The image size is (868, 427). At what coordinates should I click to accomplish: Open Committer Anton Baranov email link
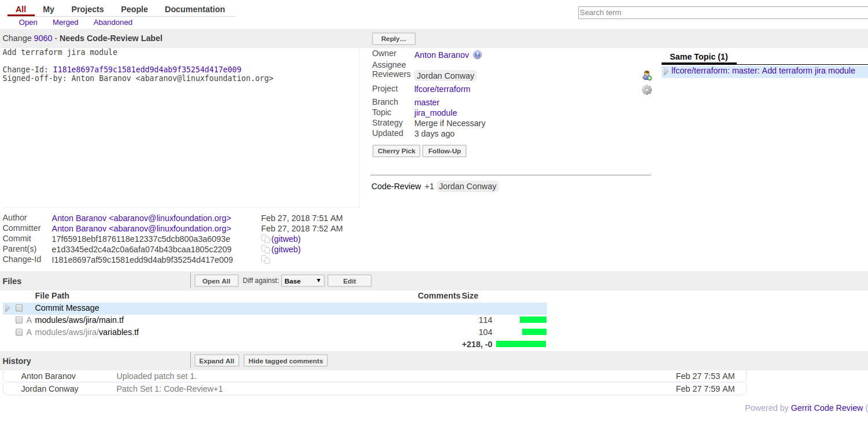141,229
